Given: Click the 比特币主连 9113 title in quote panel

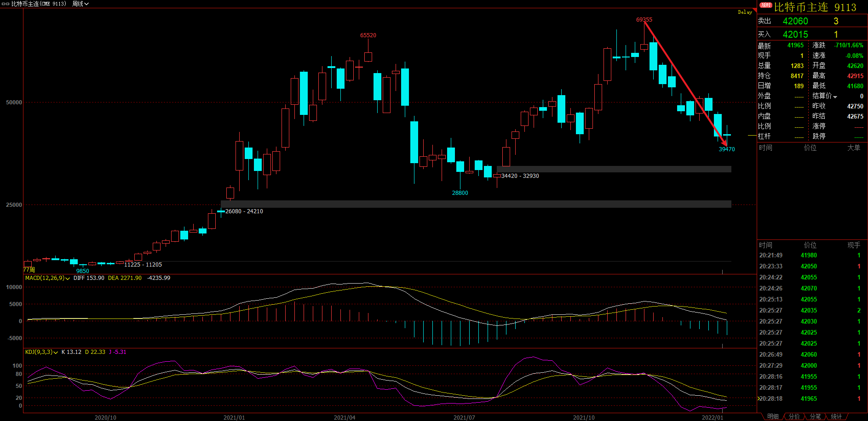Looking at the screenshot, I should tap(815, 7).
